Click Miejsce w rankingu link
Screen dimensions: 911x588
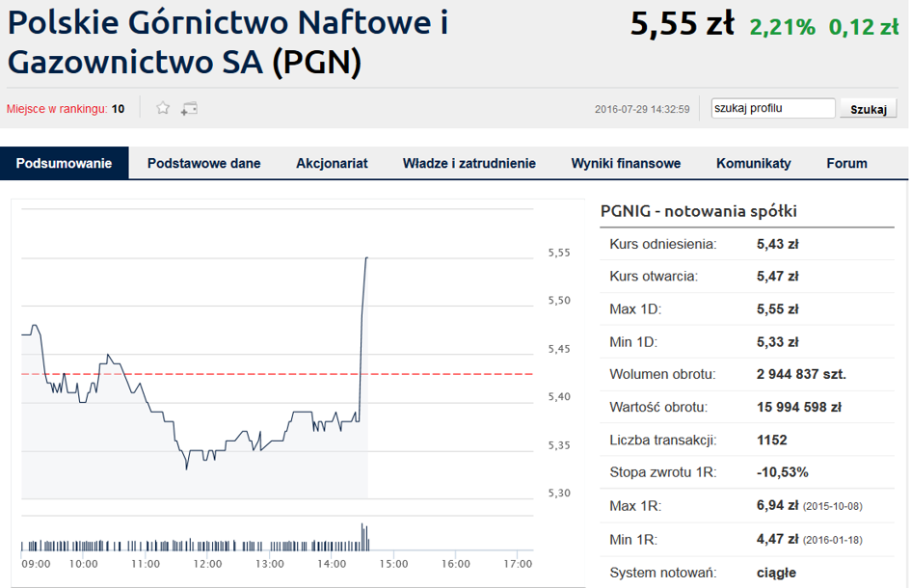point(57,109)
